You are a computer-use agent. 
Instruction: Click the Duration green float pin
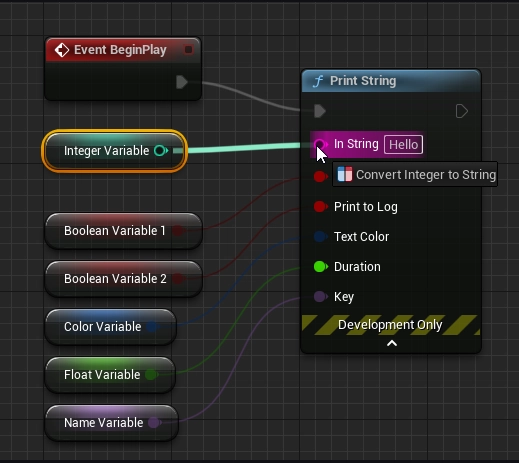click(321, 267)
